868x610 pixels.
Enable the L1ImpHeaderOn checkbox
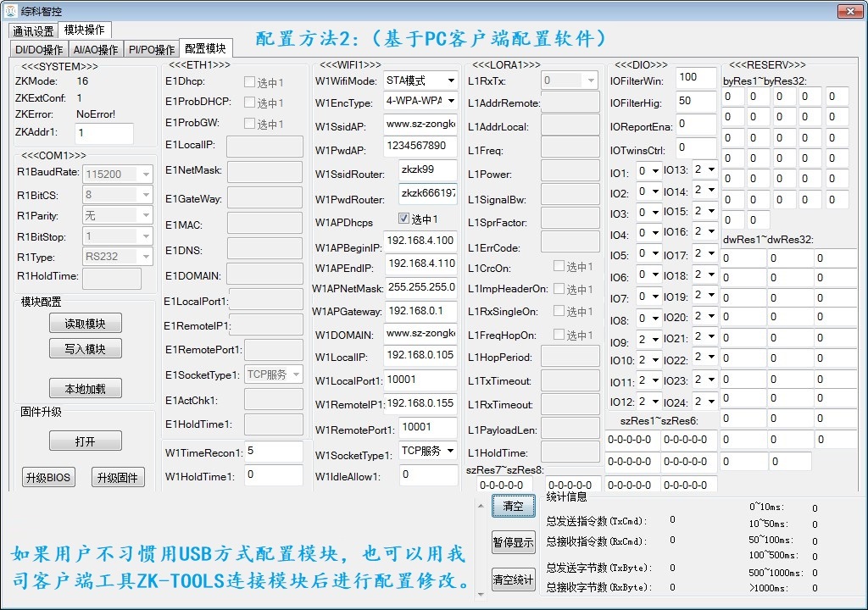click(559, 289)
